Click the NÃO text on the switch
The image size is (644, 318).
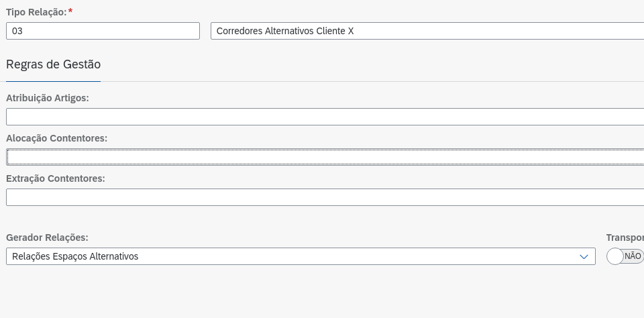633,256
